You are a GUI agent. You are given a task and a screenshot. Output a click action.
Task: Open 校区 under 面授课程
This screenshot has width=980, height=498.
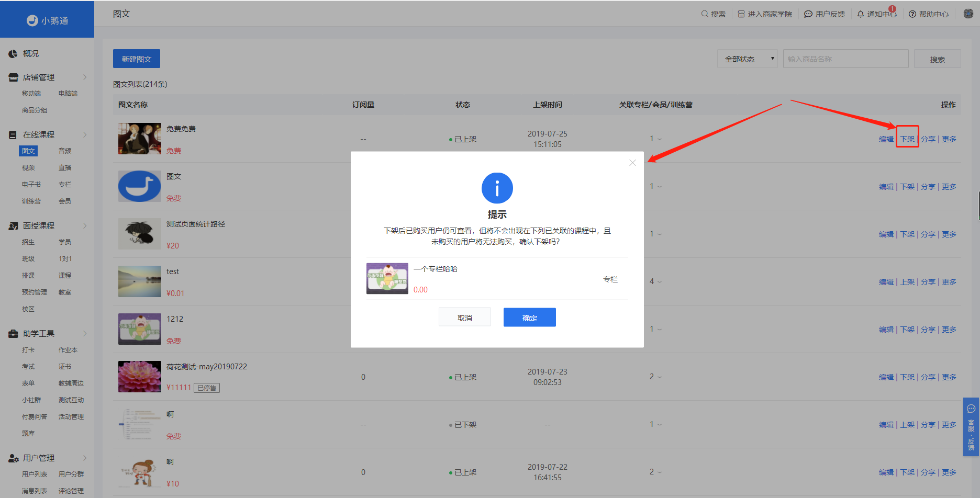coord(28,309)
